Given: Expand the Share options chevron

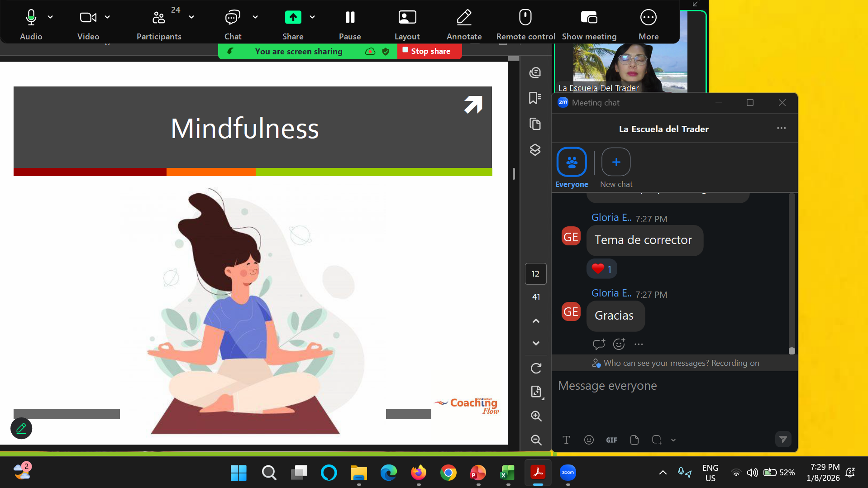Looking at the screenshot, I should pyautogui.click(x=312, y=17).
